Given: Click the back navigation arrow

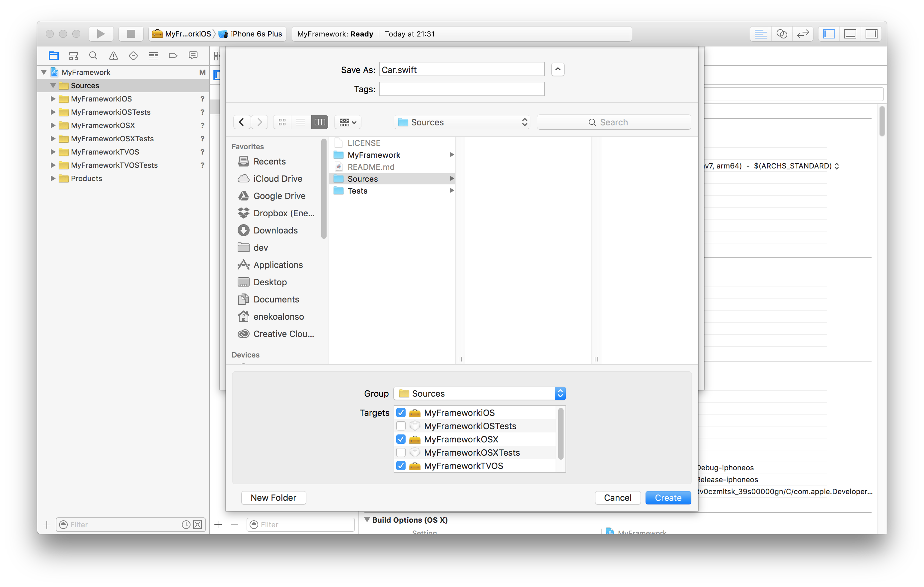Looking at the screenshot, I should coord(241,122).
